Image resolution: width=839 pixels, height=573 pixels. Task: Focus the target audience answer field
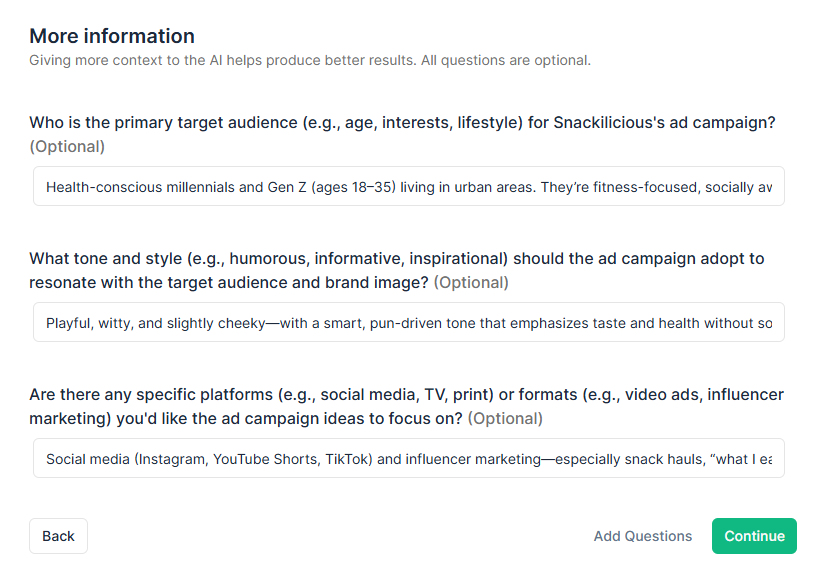[x=409, y=186]
